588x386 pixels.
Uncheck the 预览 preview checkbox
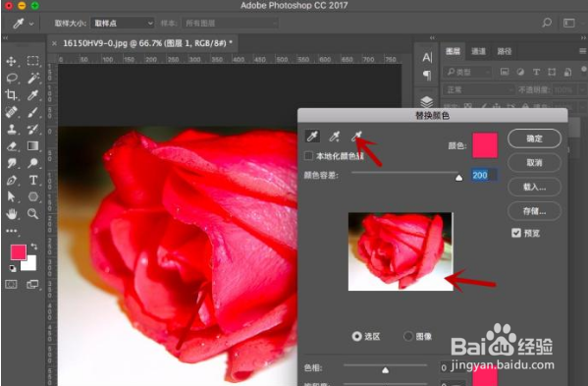click(516, 233)
